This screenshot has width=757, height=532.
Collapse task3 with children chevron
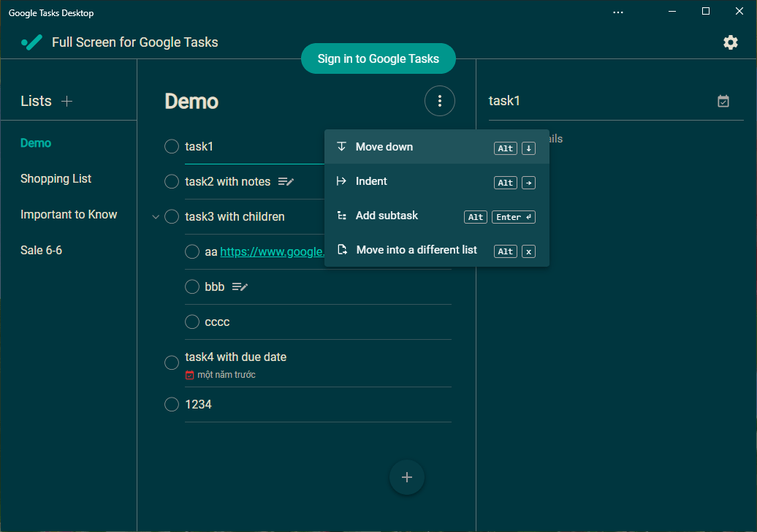[x=156, y=217]
